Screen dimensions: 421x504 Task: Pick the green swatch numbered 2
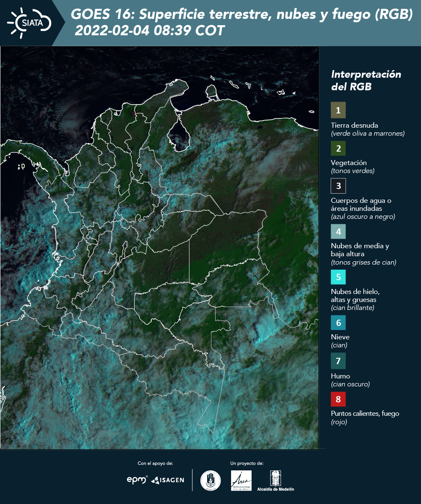coord(338,148)
